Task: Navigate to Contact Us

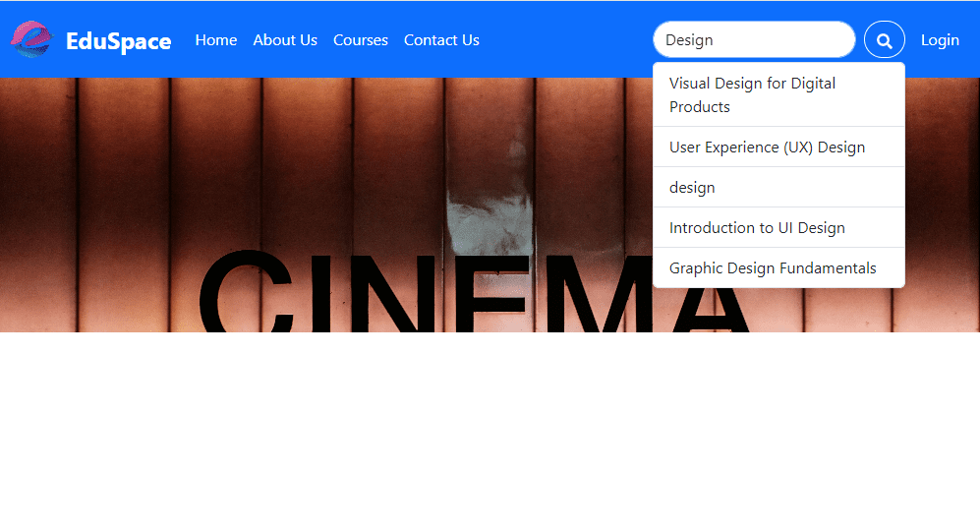Action: [441, 40]
